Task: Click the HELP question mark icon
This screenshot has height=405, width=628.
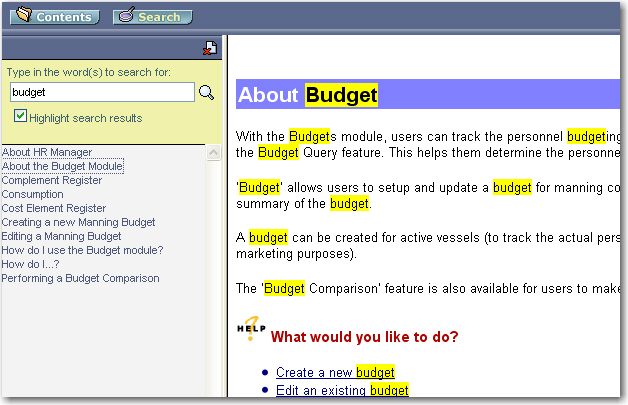Action: (251, 329)
